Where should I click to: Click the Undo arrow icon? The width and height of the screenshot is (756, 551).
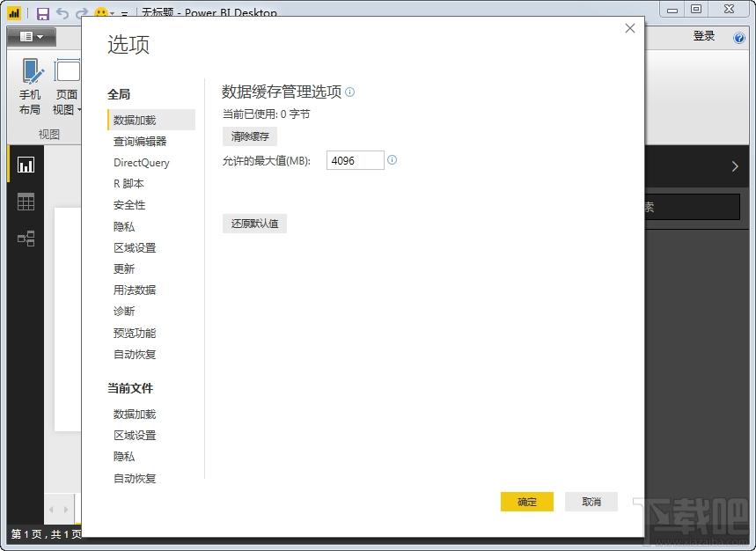(x=62, y=13)
